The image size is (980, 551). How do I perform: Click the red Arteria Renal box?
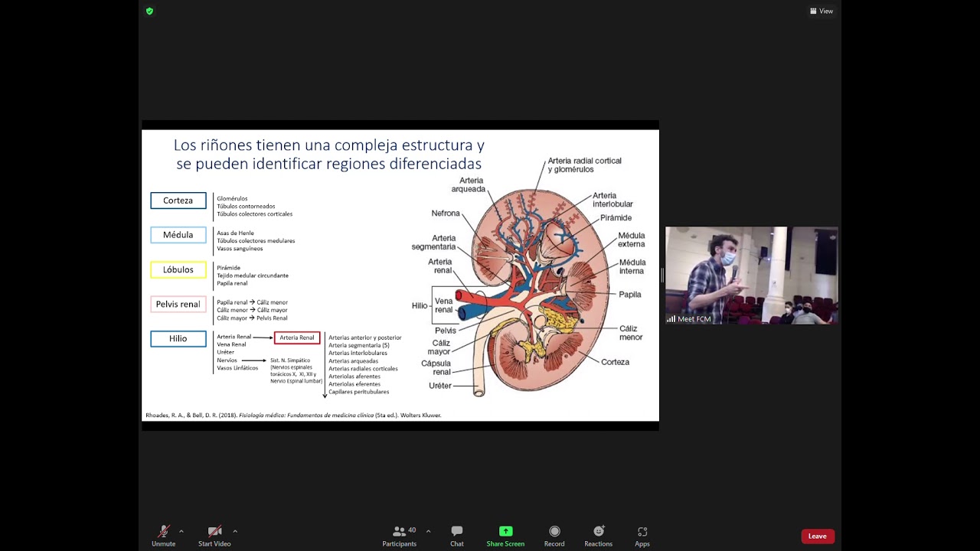pos(297,337)
